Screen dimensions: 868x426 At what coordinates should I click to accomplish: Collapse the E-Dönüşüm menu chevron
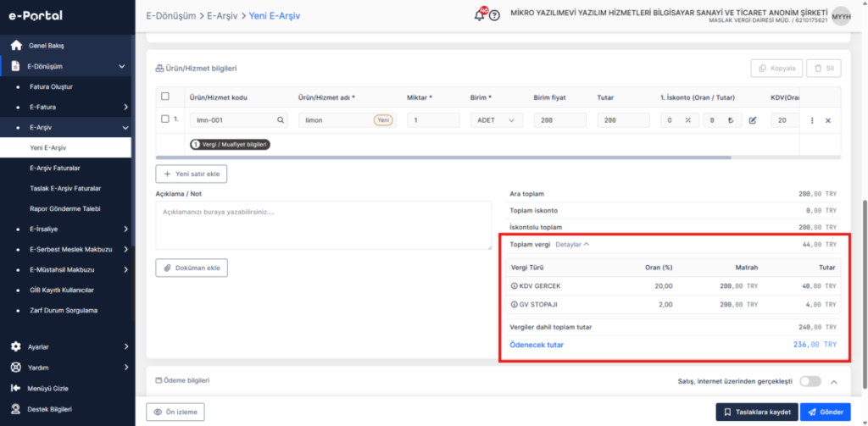pos(122,66)
